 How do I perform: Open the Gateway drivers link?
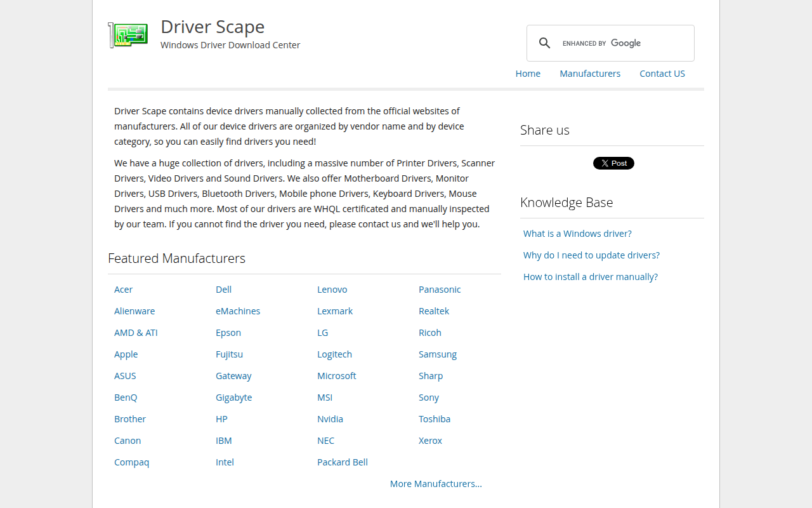[x=233, y=376]
